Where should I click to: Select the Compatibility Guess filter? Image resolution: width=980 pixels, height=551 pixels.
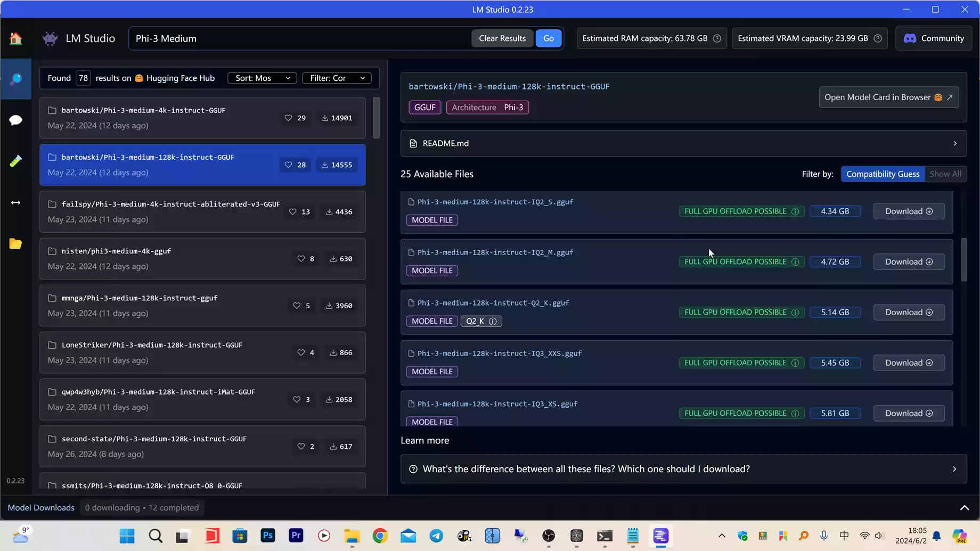point(883,174)
